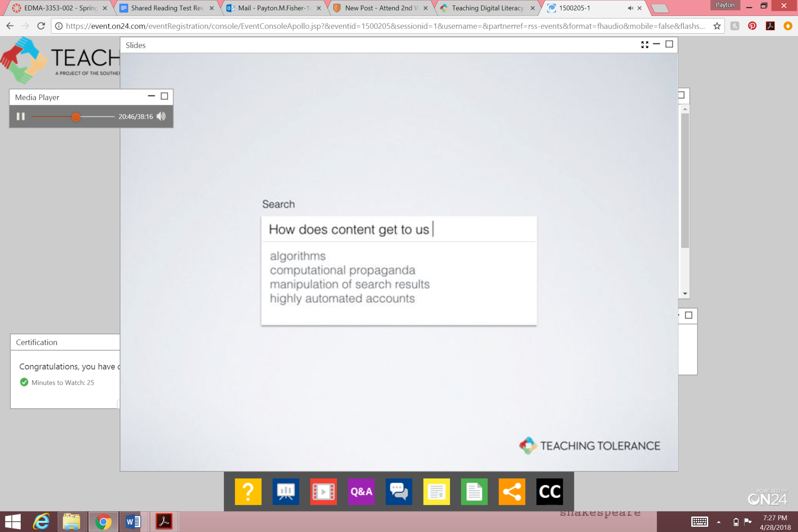Maximize the Media Player panel
This screenshot has width=798, height=532.
tap(164, 96)
